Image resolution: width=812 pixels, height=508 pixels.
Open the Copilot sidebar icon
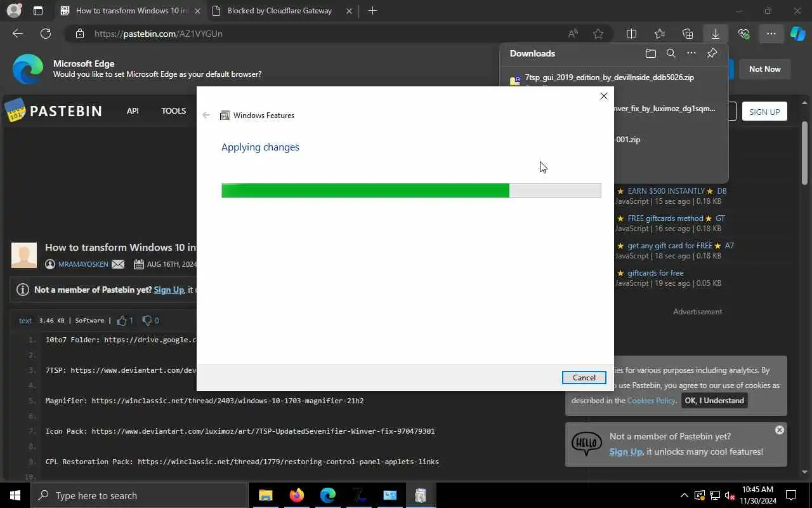(x=798, y=34)
